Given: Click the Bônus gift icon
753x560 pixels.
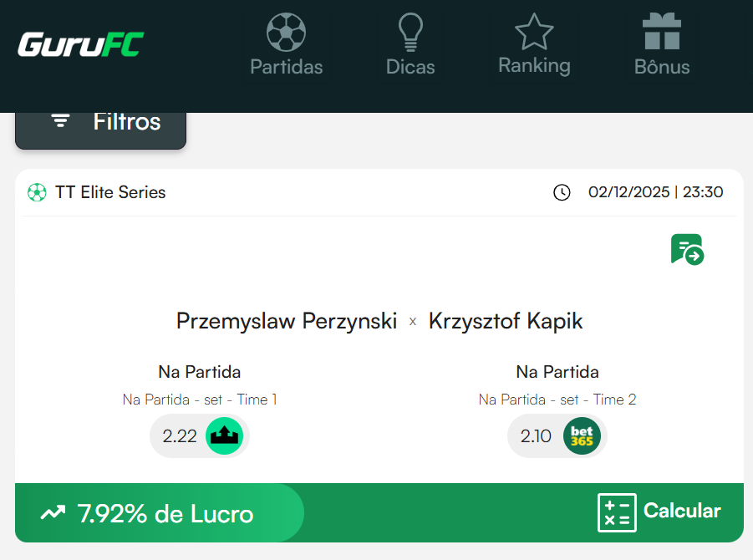Looking at the screenshot, I should point(661,32).
